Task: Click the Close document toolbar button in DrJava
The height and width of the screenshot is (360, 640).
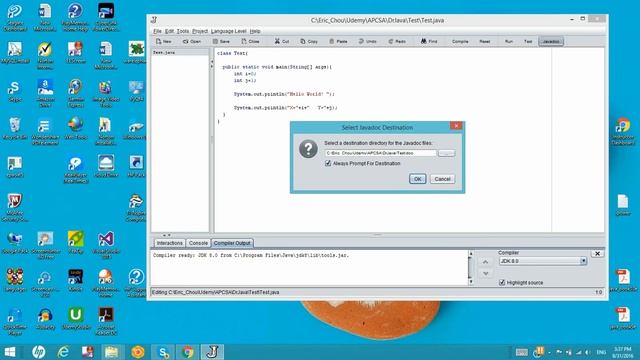Action: point(250,41)
